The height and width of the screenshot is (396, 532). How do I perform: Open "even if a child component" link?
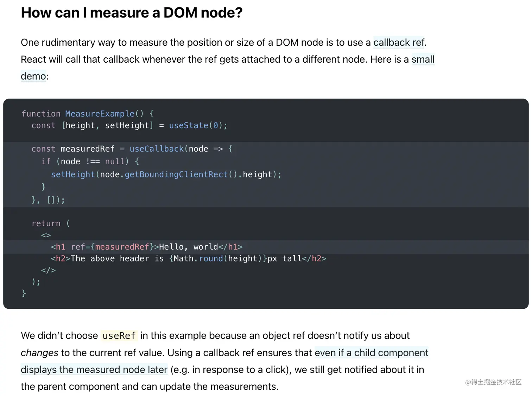click(371, 353)
